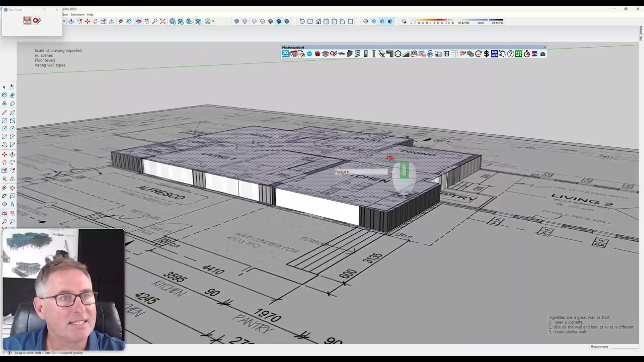The height and width of the screenshot is (362, 644).
Task: Switch to Top standard view
Action: click(x=310, y=21)
